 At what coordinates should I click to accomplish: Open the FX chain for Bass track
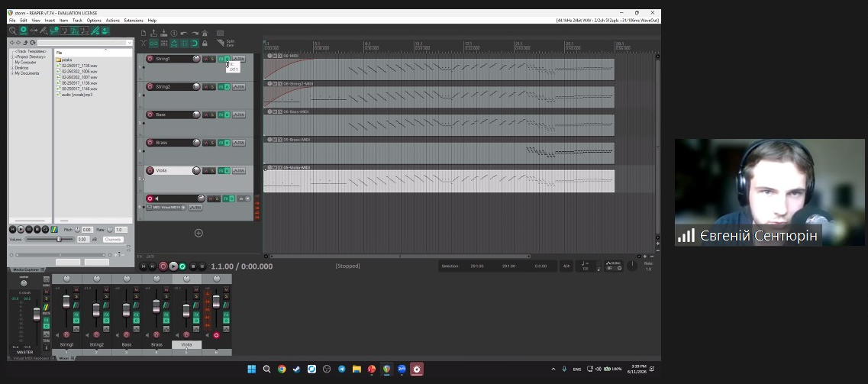coord(221,115)
